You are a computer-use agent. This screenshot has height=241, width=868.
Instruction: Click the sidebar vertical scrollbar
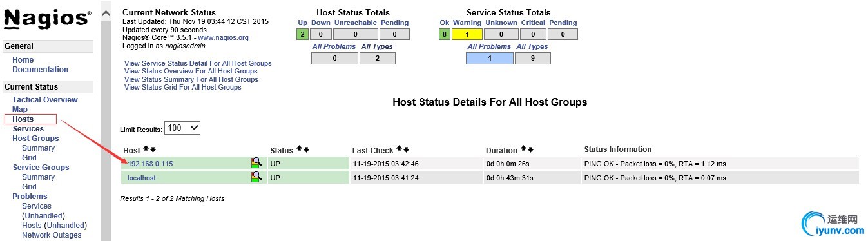coord(106,120)
